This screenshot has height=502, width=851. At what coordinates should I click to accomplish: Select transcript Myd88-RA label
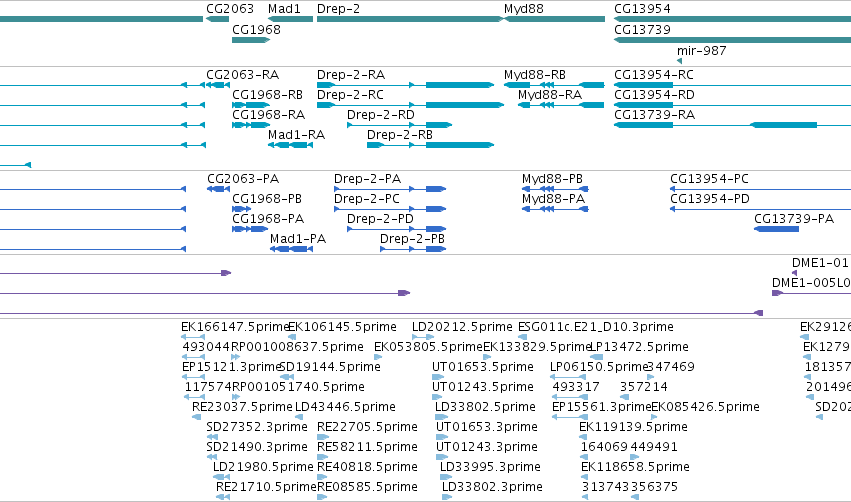tap(549, 94)
